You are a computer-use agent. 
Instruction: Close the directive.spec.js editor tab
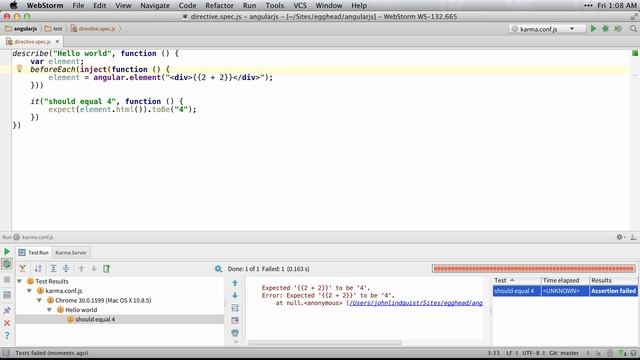(x=58, y=42)
